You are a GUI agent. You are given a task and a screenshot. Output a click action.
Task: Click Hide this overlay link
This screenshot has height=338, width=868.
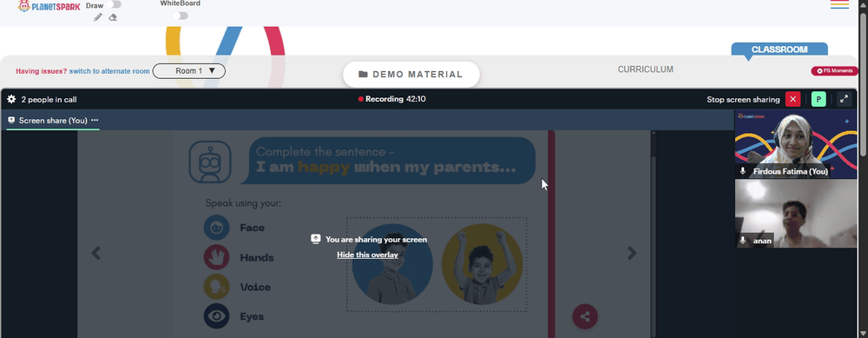[367, 255]
